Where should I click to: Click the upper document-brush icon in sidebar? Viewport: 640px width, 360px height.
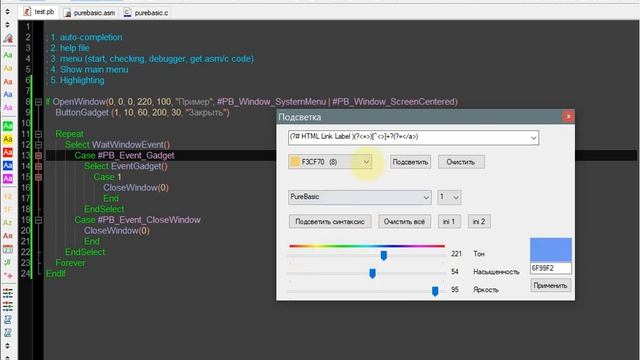tap(8, 320)
